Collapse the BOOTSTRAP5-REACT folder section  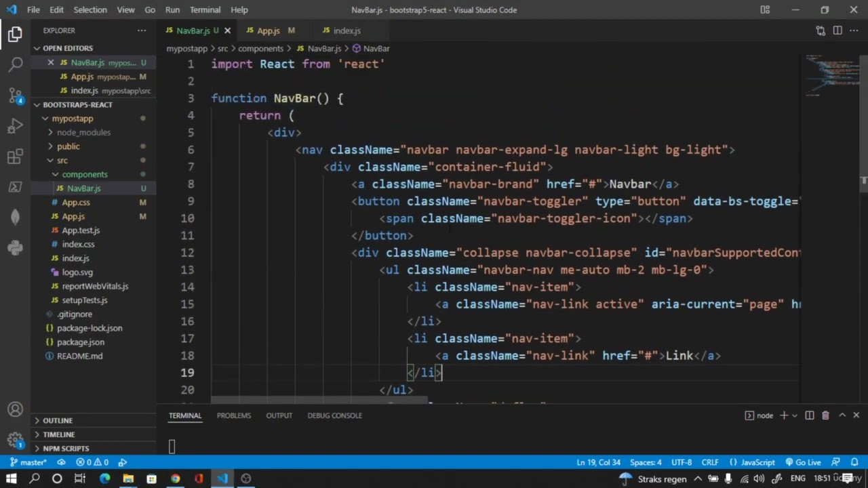pyautogui.click(x=37, y=104)
